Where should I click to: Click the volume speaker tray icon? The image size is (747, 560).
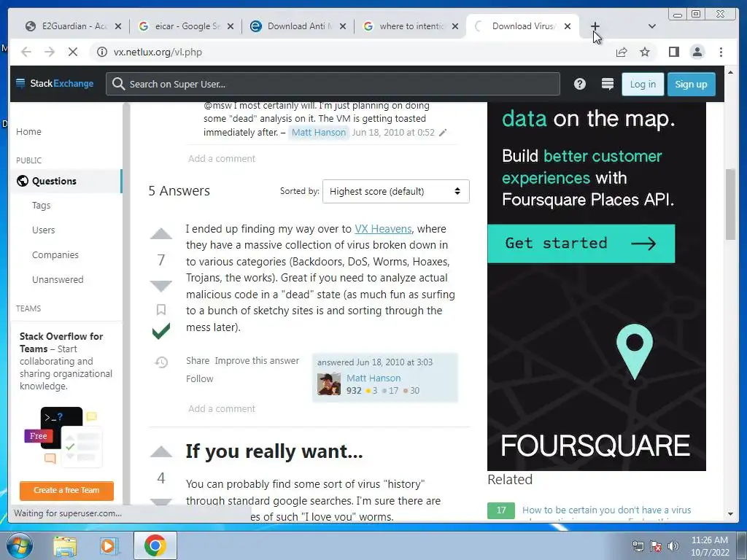click(673, 546)
